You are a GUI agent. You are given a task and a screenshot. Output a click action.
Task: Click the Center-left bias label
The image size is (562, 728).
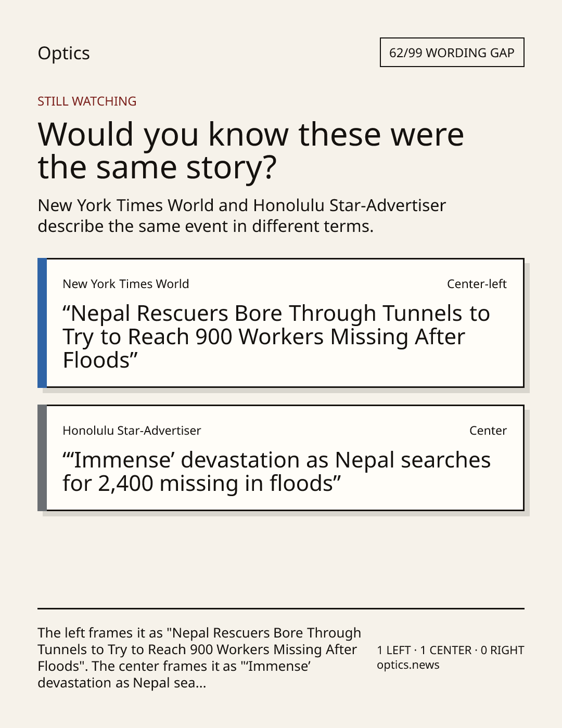tap(477, 284)
